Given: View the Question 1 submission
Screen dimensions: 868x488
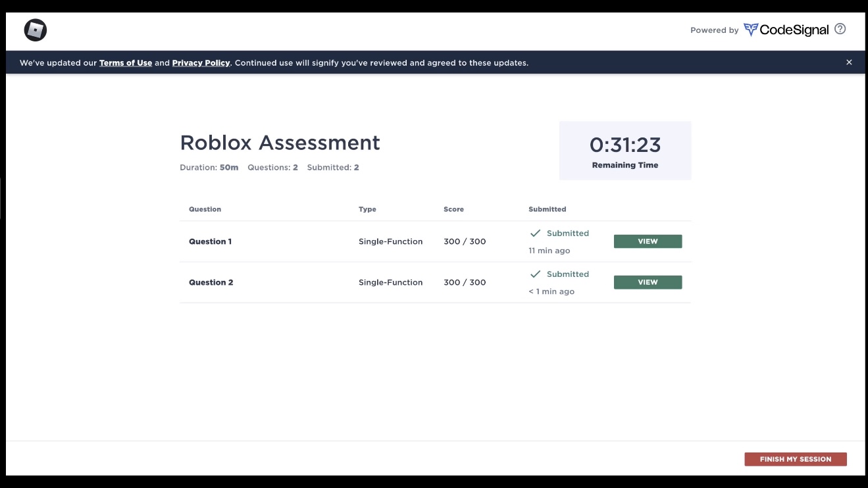Looking at the screenshot, I should [x=648, y=241].
